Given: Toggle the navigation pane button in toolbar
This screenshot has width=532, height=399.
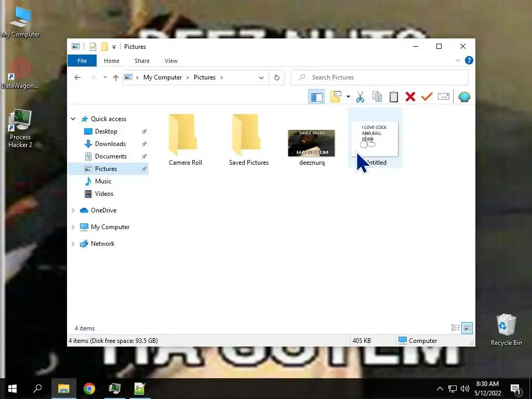Looking at the screenshot, I should click(316, 97).
